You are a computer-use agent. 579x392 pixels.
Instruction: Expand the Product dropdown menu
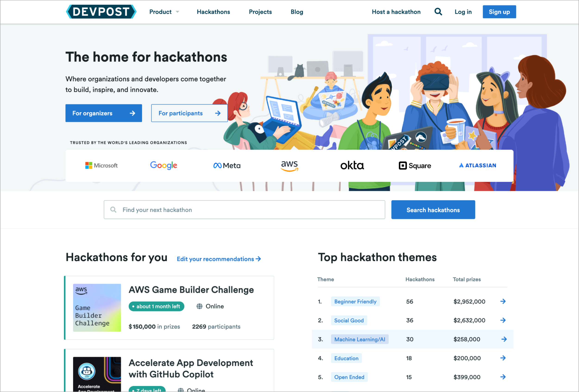pyautogui.click(x=164, y=12)
